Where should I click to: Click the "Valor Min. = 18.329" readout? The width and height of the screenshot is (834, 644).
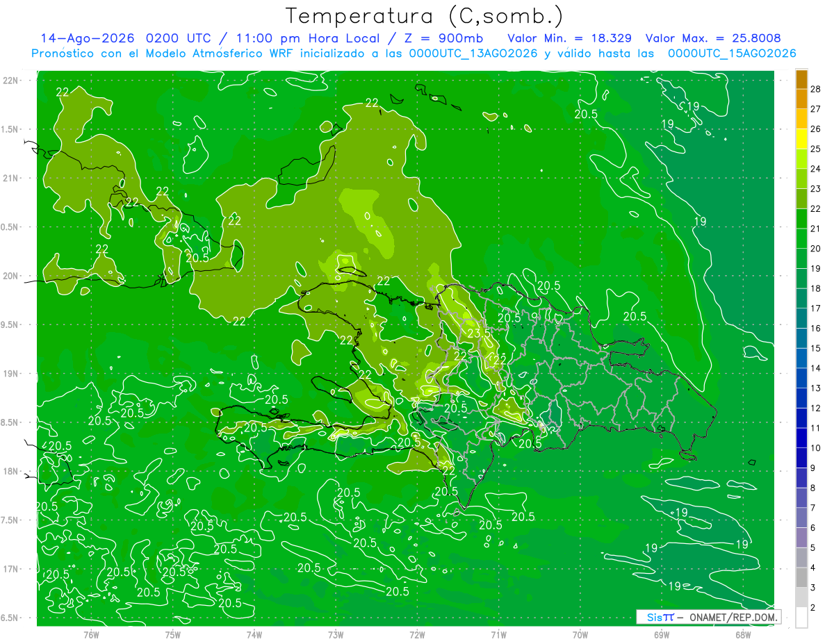click(x=569, y=38)
